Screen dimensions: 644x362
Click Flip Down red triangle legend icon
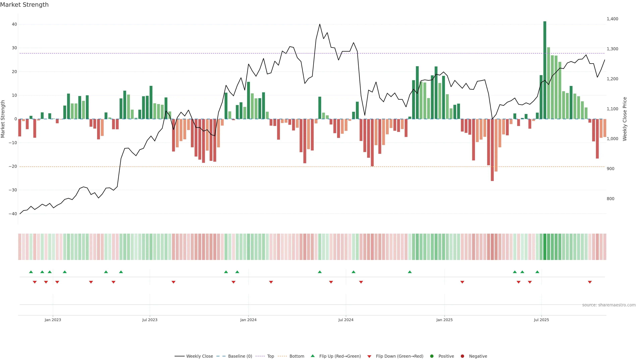369,356
